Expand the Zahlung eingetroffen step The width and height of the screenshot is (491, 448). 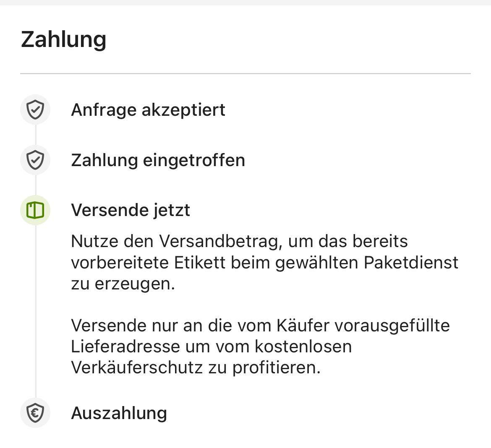coord(159,160)
